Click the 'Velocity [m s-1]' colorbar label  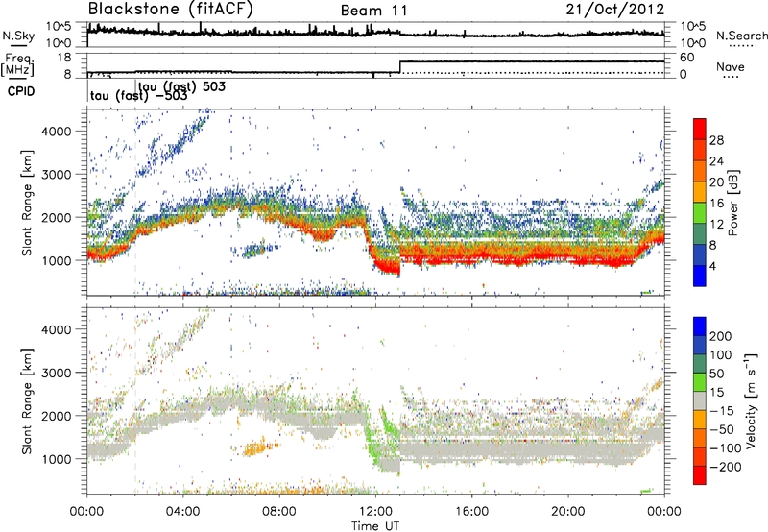coord(752,400)
